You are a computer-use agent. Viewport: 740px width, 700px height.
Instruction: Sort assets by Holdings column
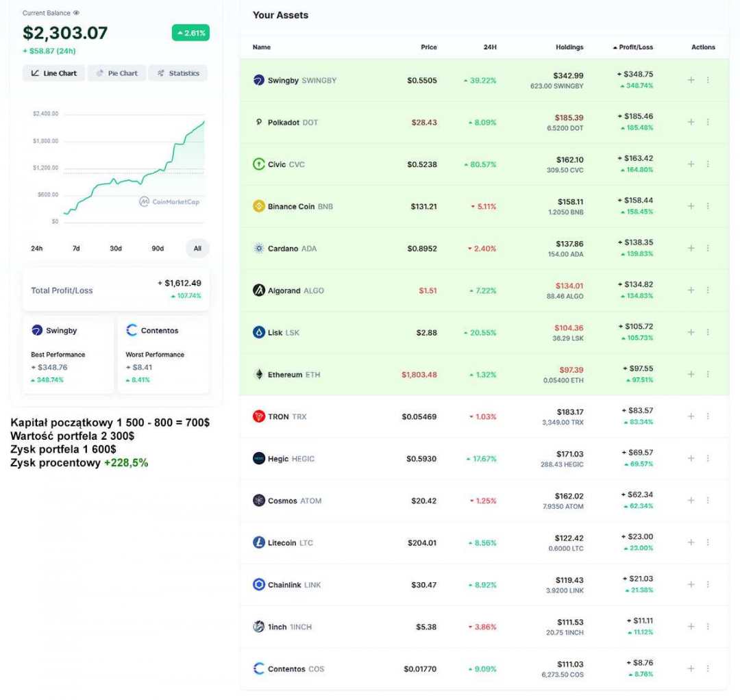569,47
